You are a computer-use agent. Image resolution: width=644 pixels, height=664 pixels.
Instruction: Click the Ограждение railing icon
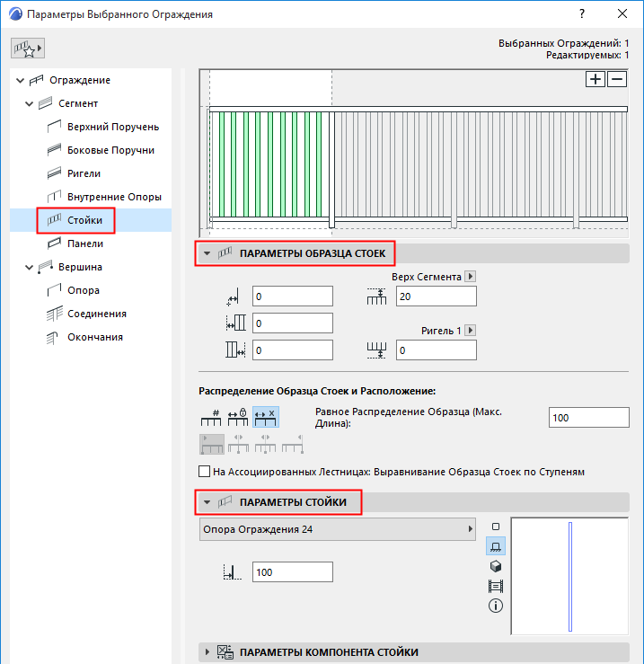pyautogui.click(x=37, y=80)
